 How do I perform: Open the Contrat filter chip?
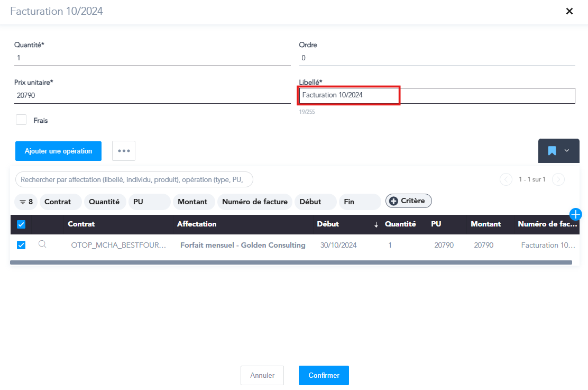tap(60, 202)
